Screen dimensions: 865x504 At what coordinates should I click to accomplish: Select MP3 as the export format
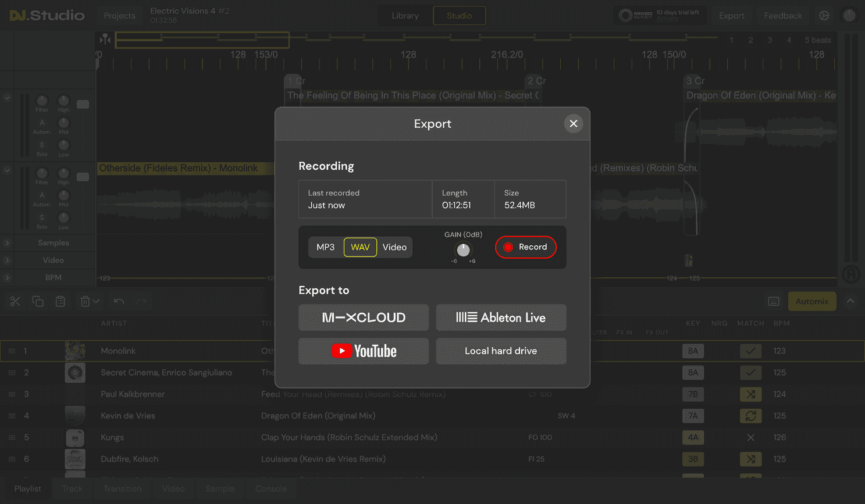click(325, 247)
